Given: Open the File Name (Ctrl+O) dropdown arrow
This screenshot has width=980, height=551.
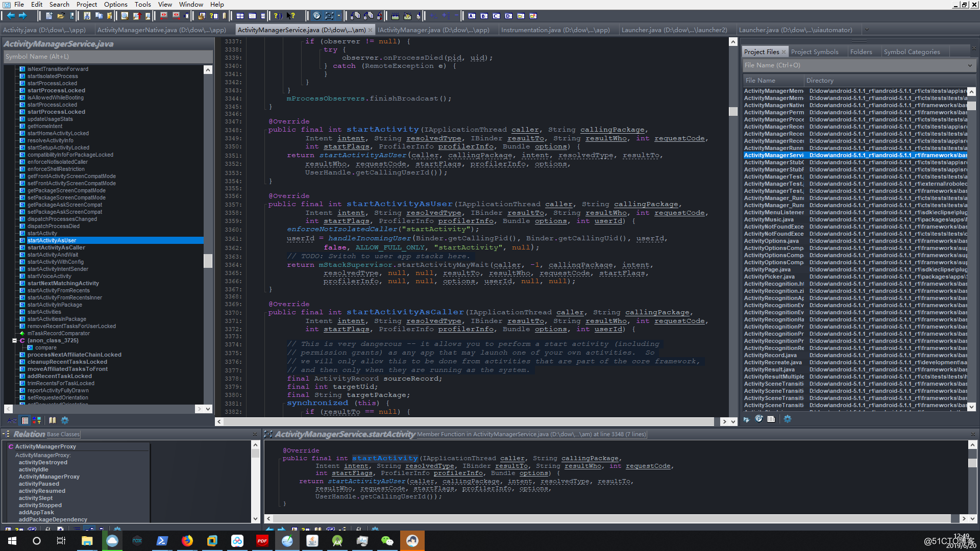Looking at the screenshot, I should (x=970, y=65).
